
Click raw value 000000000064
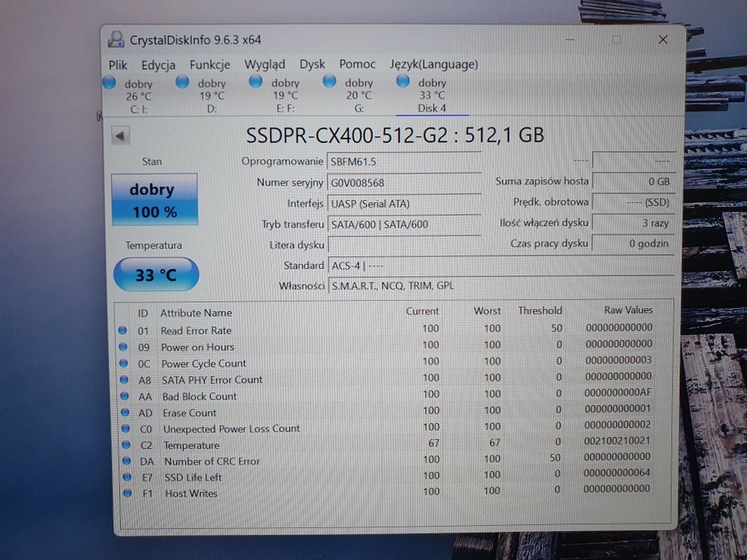click(x=616, y=473)
